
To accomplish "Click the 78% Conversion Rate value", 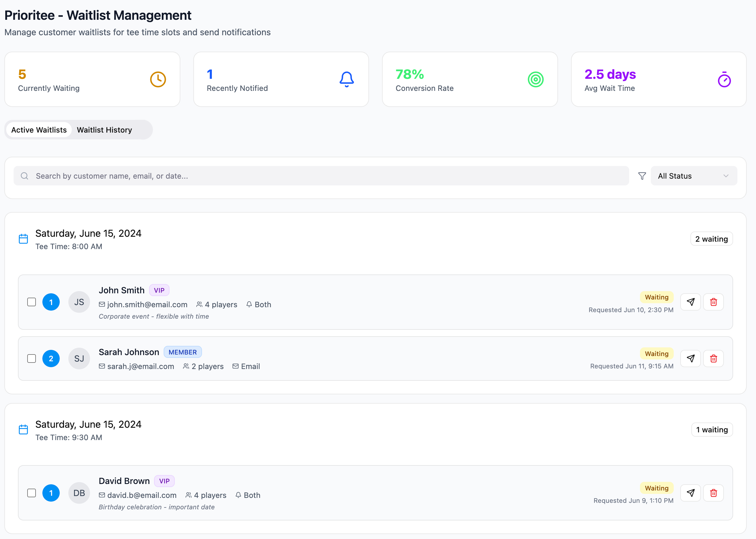I will pos(410,74).
